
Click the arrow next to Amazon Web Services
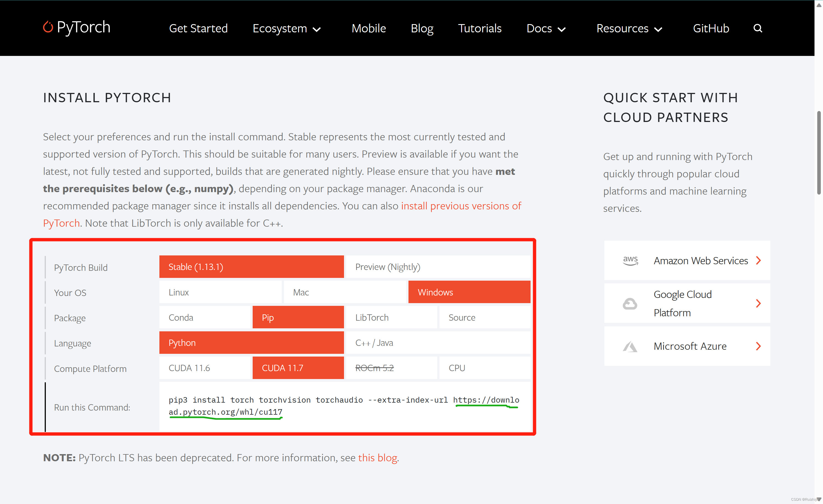point(758,260)
